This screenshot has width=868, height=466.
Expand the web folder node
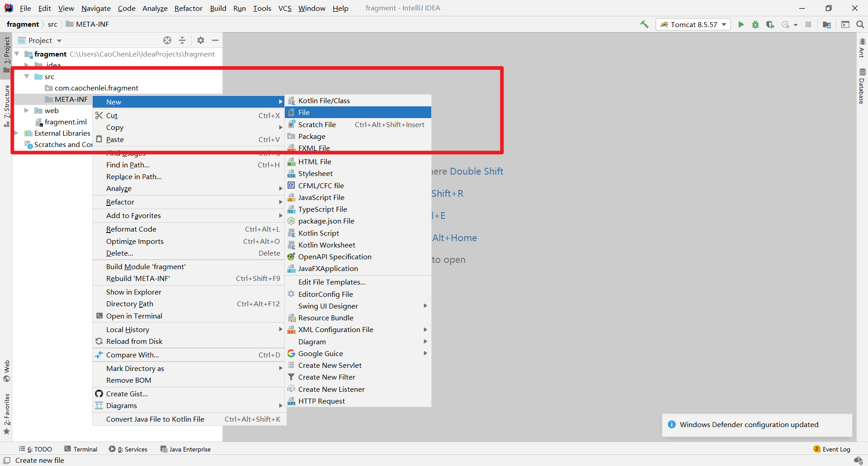point(27,110)
